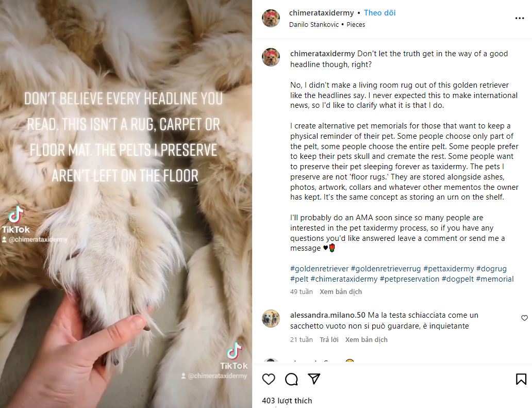
Task: Open chimerataxidermy profile picture in header
Action: tap(271, 18)
